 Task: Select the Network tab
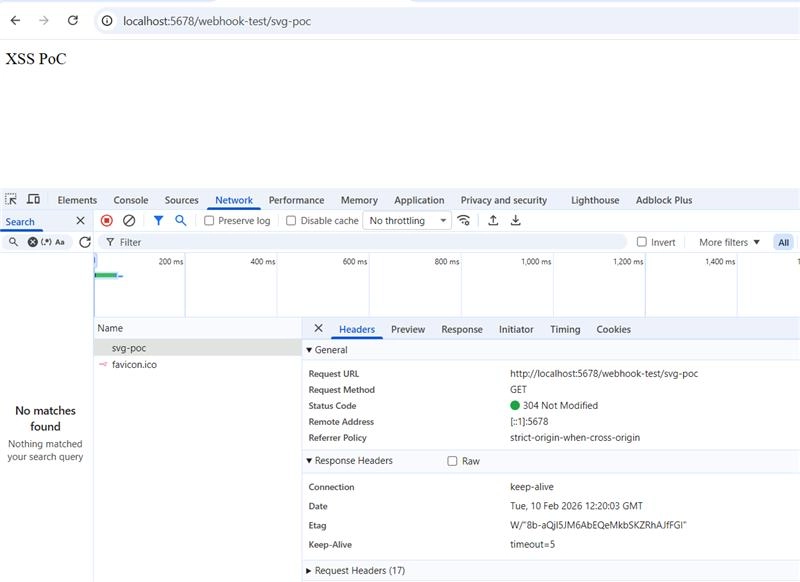tap(234, 200)
